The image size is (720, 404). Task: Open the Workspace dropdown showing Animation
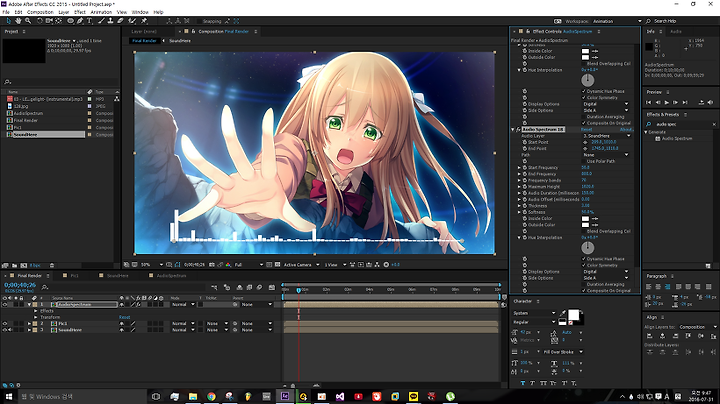point(617,21)
